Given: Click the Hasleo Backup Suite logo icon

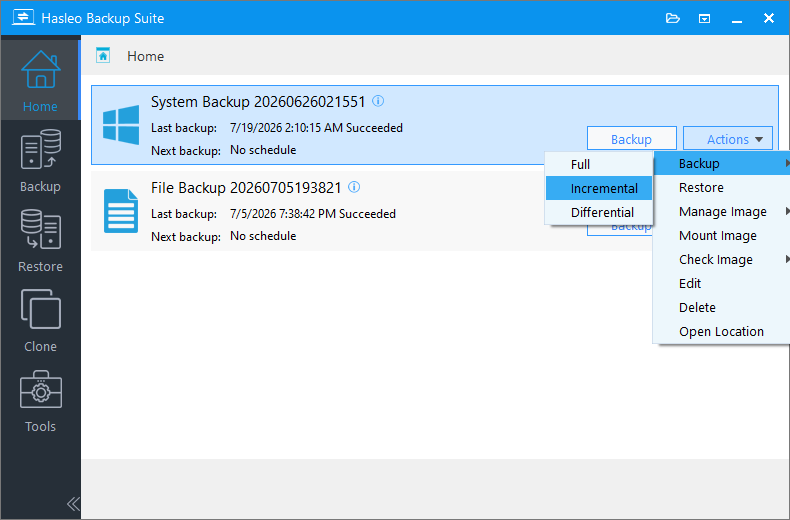Looking at the screenshot, I should point(23,18).
